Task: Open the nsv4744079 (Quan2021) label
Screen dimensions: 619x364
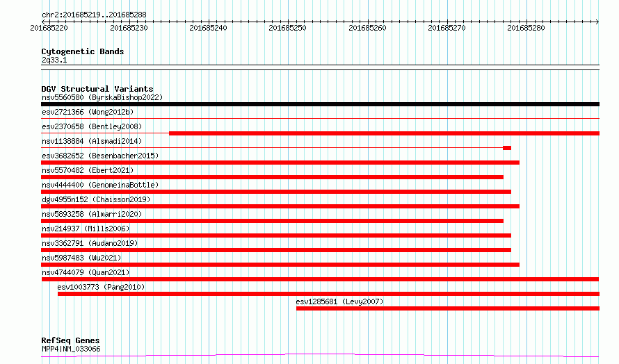Action: click(x=86, y=272)
